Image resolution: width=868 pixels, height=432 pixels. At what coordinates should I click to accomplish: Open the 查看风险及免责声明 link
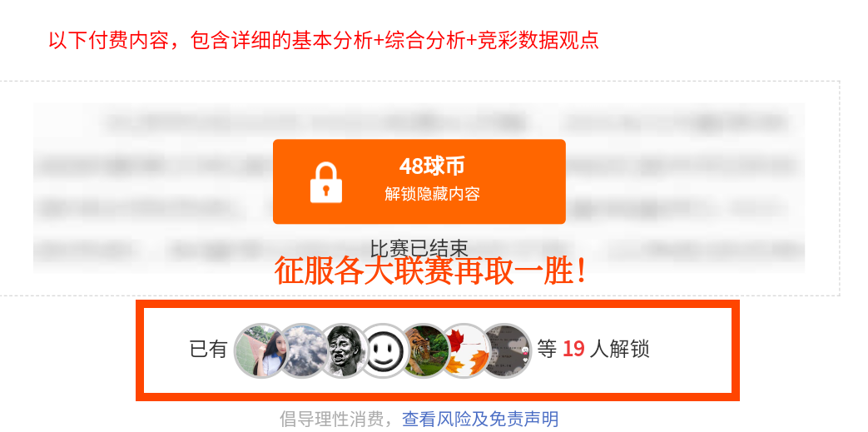[x=480, y=420]
